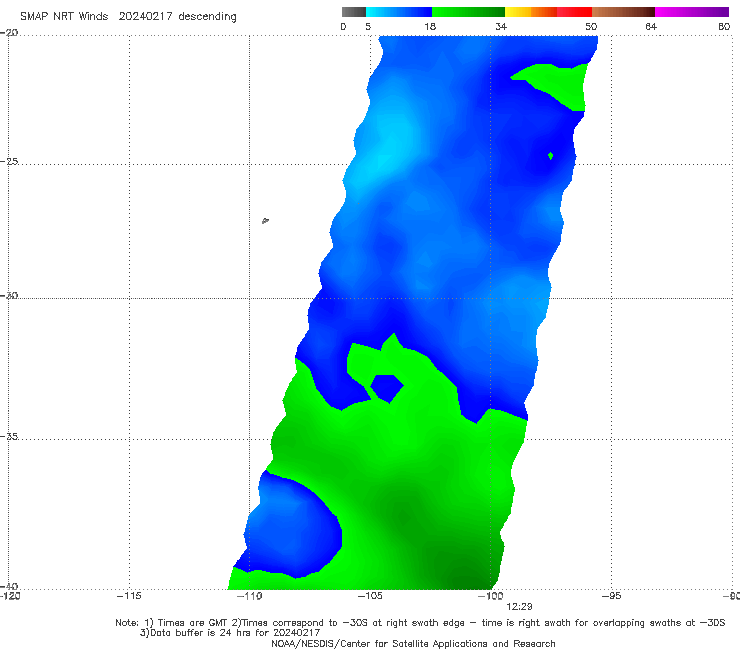Viewport: 740px width, 650px height.
Task: Click the green triangular patch at swath top right
Action: 559,84
